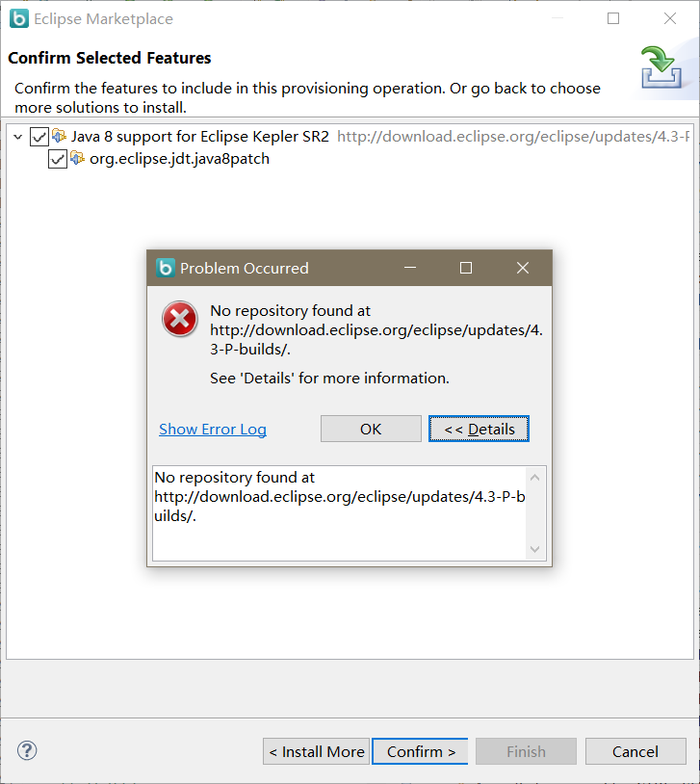Go back with Install More button
This screenshot has width=700, height=784.
[x=316, y=751]
